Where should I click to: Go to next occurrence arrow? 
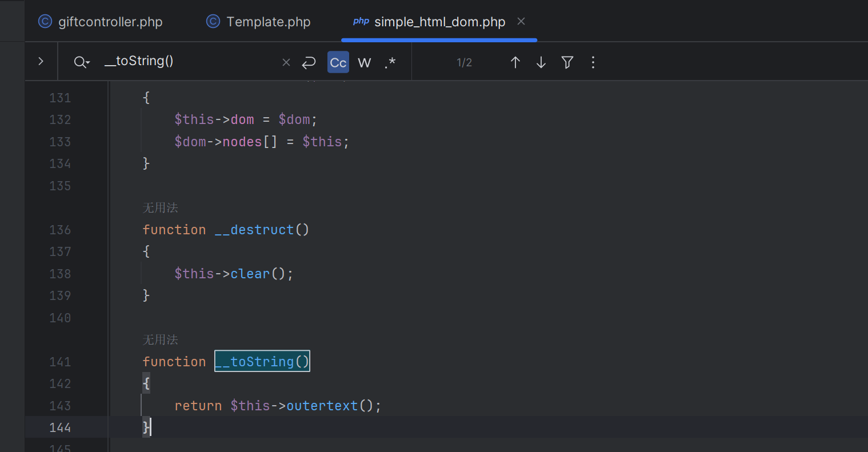point(541,62)
